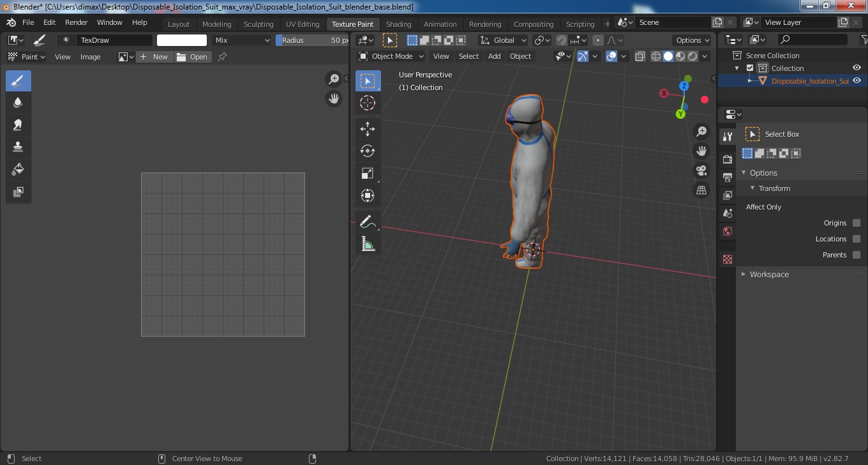The image size is (868, 465).
Task: Activate the Scale tool
Action: coord(368,174)
